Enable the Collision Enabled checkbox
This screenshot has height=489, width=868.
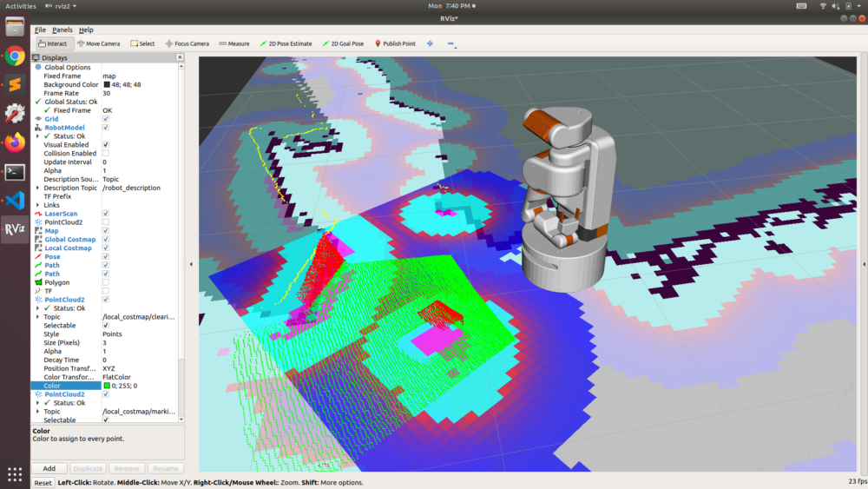[x=106, y=153]
